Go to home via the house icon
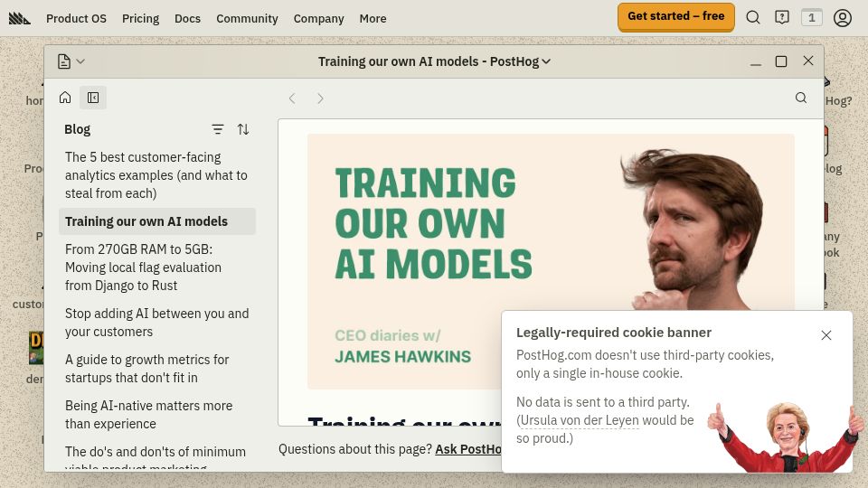This screenshot has width=868, height=488. [x=65, y=98]
